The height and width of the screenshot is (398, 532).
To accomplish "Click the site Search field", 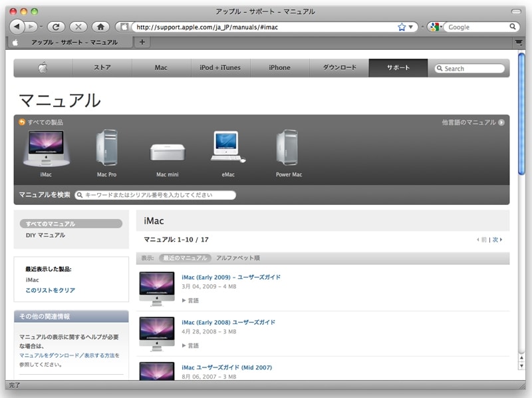I will point(469,69).
